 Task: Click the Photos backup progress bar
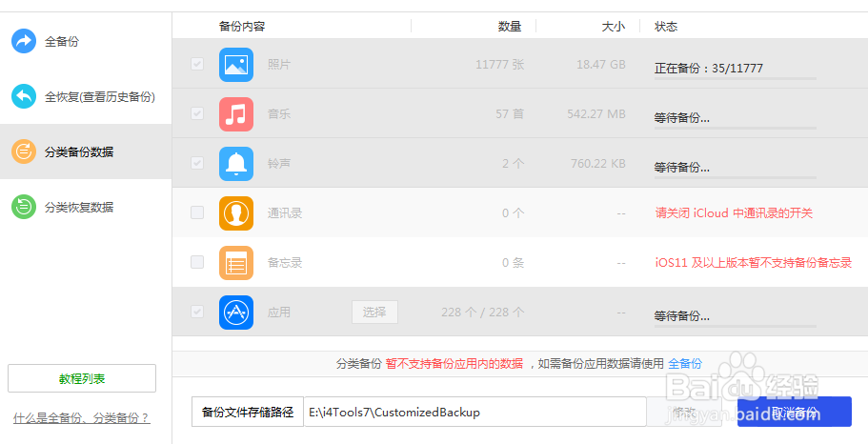pyautogui.click(x=736, y=78)
